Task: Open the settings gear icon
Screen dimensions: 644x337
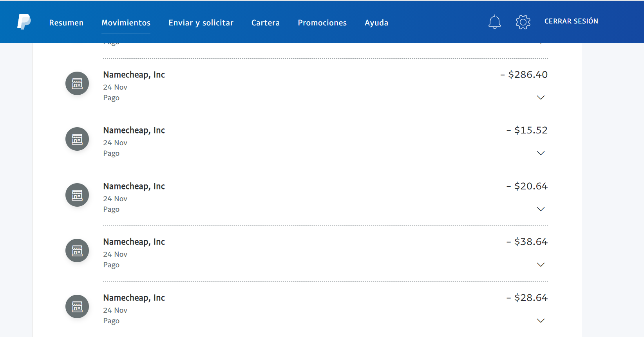Action: coord(523,22)
